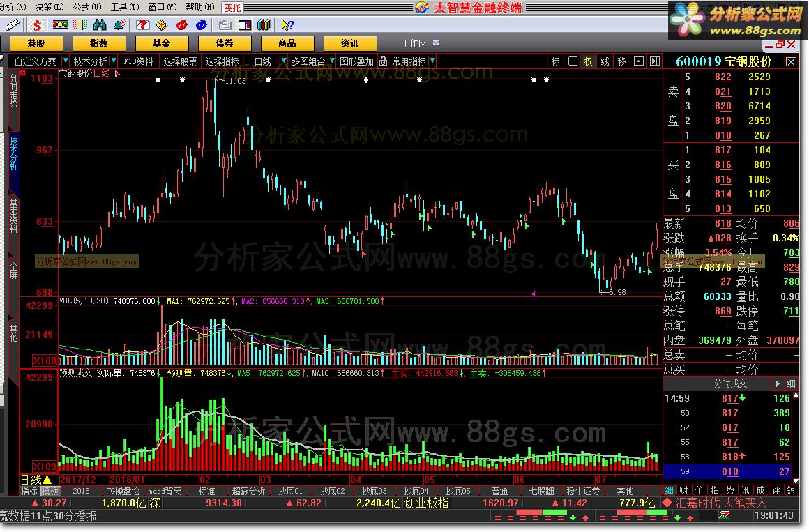The height and width of the screenshot is (532, 809).
Task: Click the 选择股票 button
Action: coord(180,61)
